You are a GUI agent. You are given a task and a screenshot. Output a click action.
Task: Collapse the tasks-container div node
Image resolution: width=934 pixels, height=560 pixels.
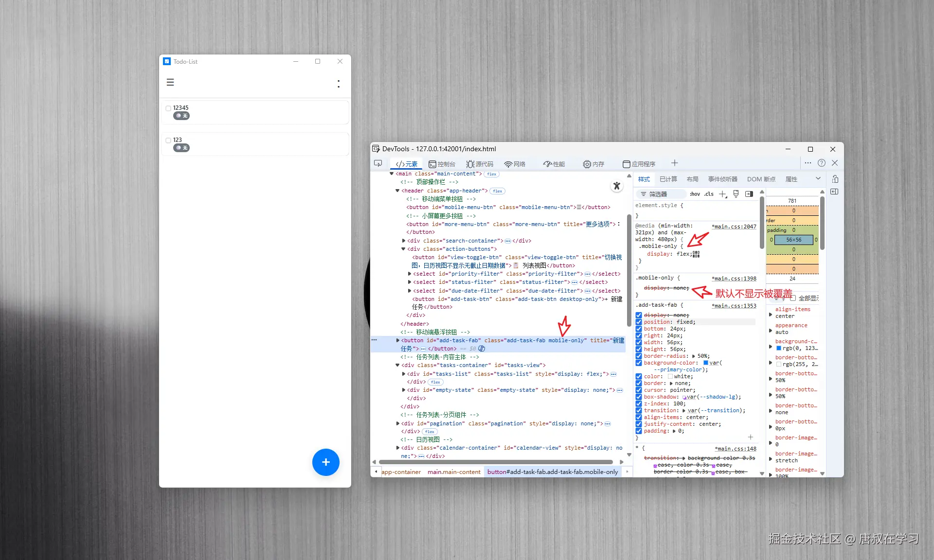tap(397, 365)
